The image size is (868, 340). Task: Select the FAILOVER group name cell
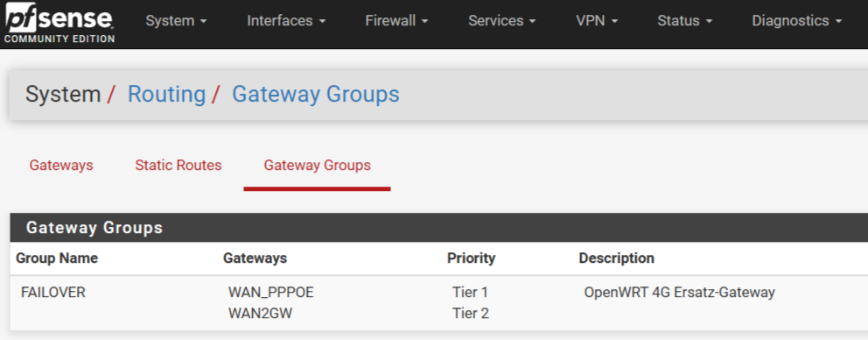(x=53, y=293)
